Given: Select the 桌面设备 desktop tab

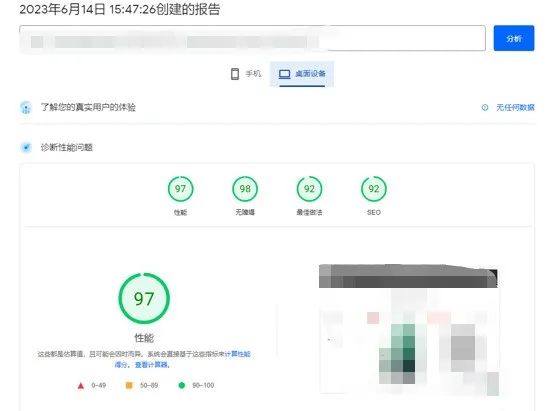Looking at the screenshot, I should 302,73.
